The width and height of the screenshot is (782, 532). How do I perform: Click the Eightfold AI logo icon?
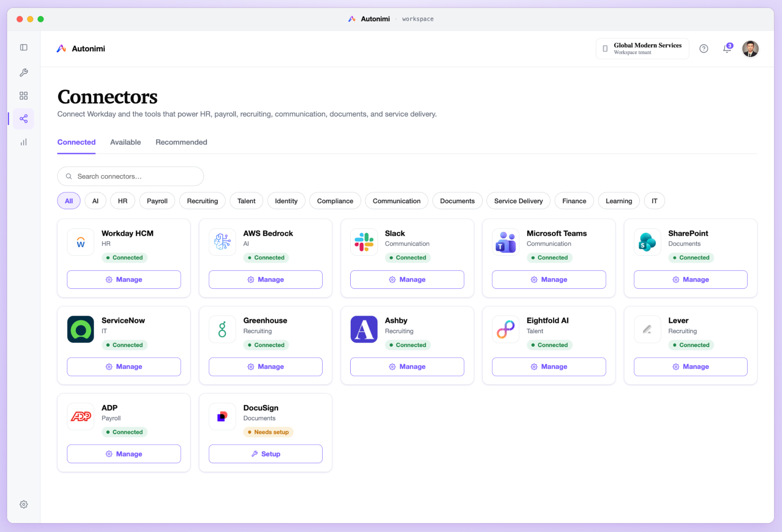pos(506,330)
